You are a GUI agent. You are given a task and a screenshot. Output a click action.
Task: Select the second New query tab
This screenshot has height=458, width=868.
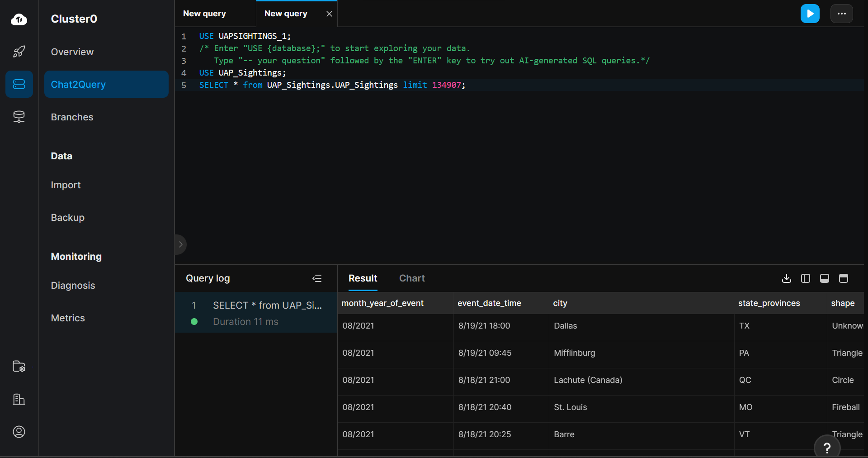point(286,14)
